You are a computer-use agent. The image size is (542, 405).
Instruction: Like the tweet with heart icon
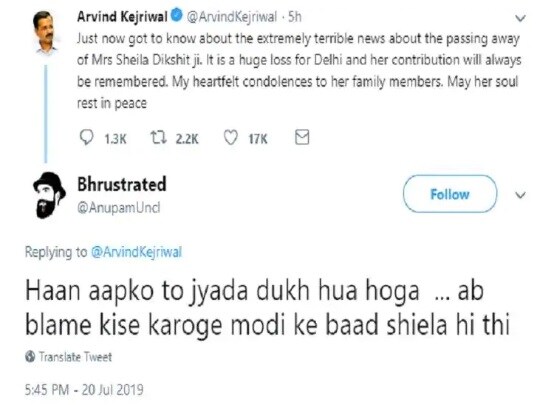230,138
